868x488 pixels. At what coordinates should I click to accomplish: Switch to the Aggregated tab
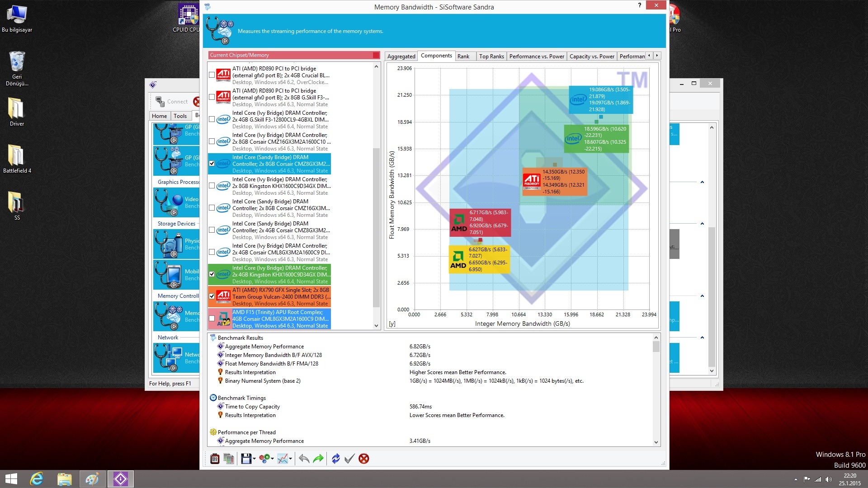[x=401, y=56]
